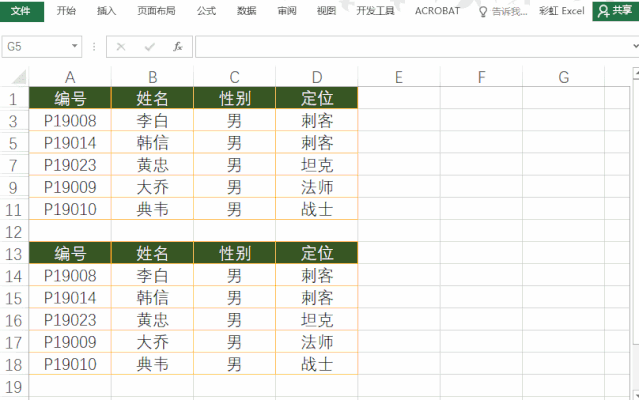Open the ACROBAT ribbon tab
The width and height of the screenshot is (639, 400).
pyautogui.click(x=437, y=11)
